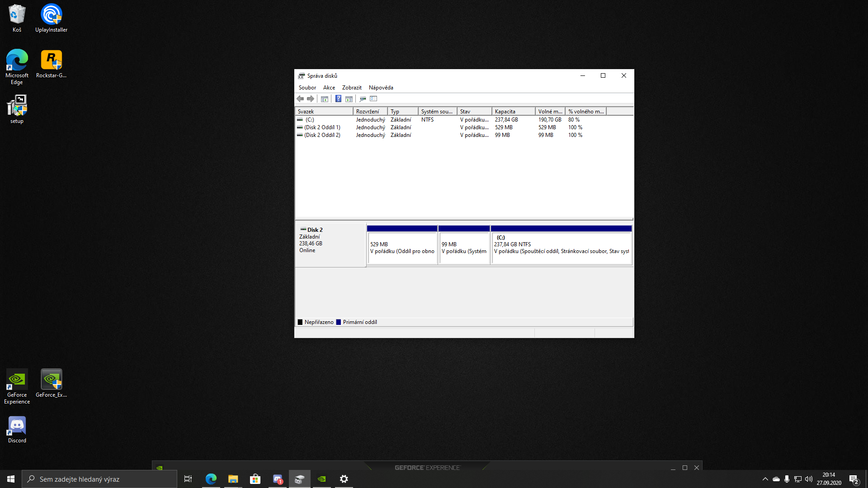Toggle the console tree pane icon
868x488 pixels.
tap(325, 99)
